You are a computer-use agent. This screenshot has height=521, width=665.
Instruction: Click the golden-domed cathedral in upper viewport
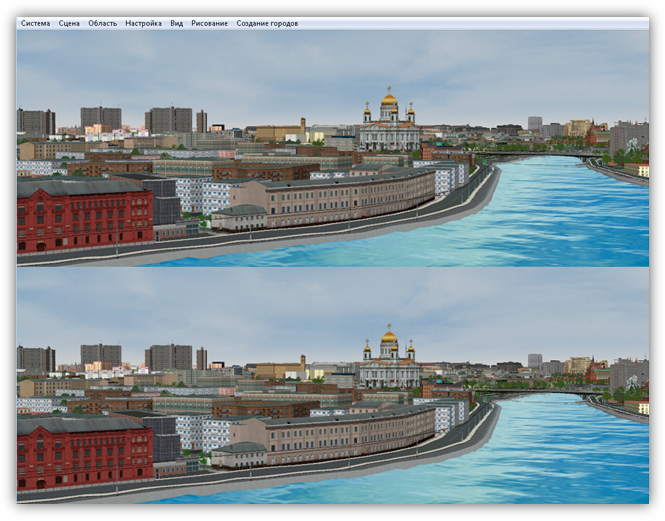(x=389, y=127)
